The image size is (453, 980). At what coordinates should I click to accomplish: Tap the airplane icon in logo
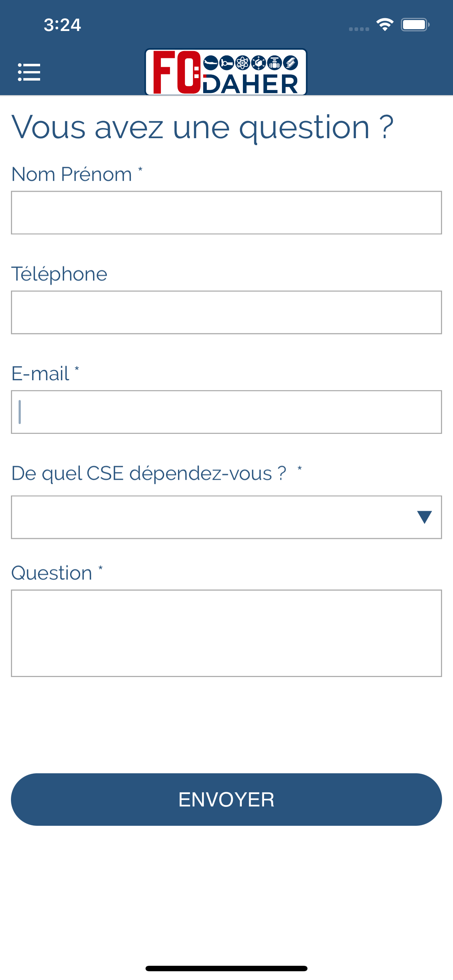(x=211, y=63)
